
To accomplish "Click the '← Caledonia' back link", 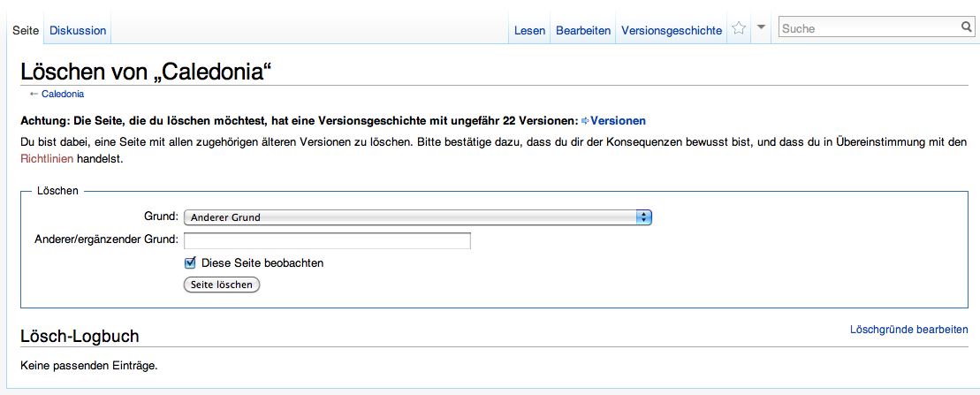I will 62,94.
